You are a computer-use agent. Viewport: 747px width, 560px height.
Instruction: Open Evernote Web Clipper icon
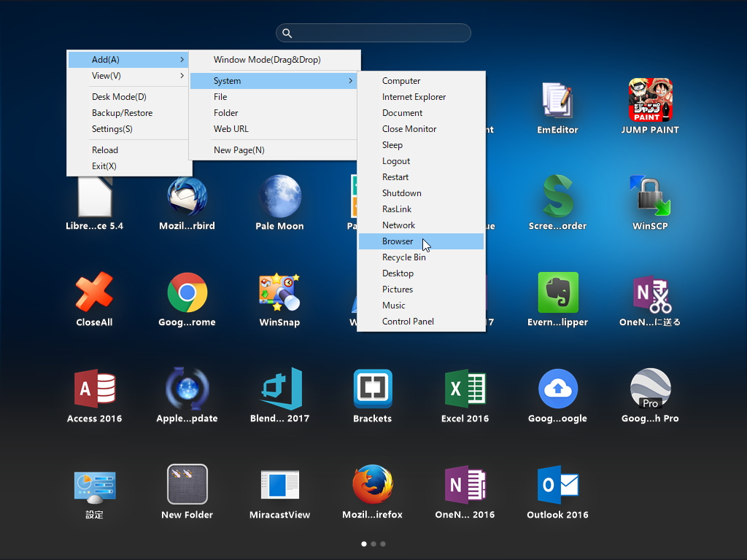tap(557, 292)
